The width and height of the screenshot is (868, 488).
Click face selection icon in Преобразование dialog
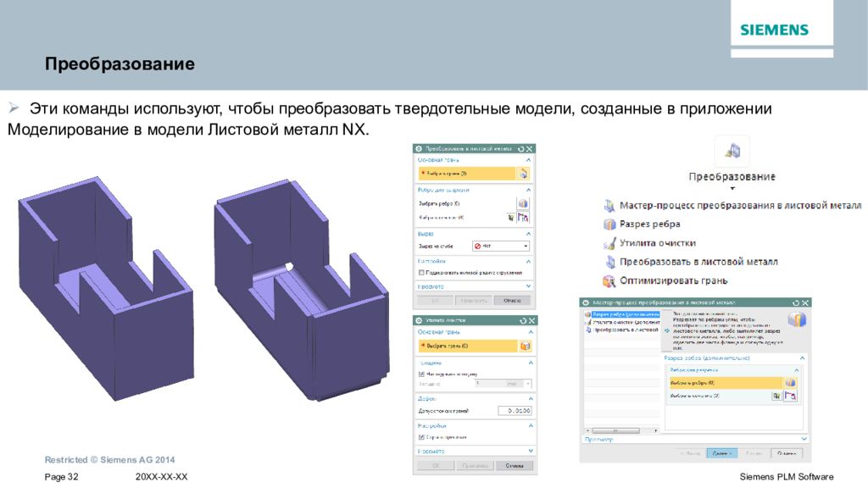click(x=522, y=174)
